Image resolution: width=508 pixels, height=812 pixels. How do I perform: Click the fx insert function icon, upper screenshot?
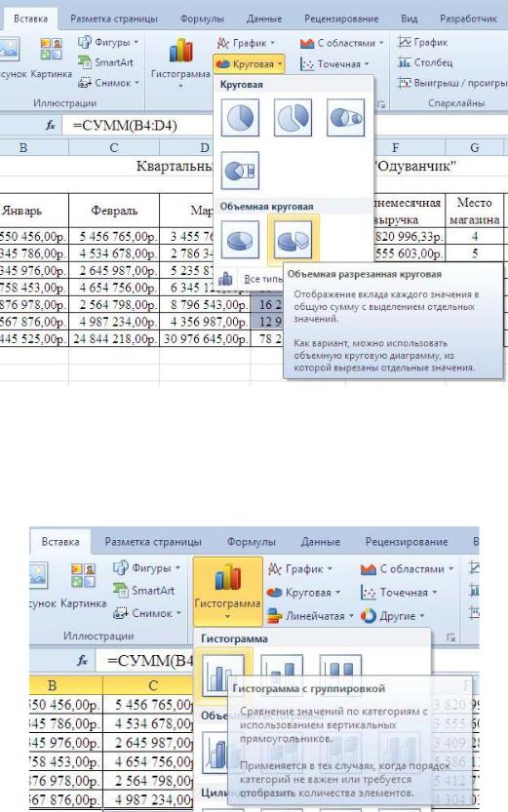[50, 125]
